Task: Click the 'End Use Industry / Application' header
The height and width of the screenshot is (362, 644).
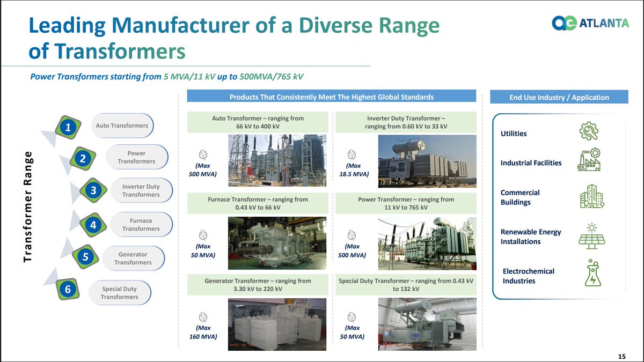Action: 559,97
